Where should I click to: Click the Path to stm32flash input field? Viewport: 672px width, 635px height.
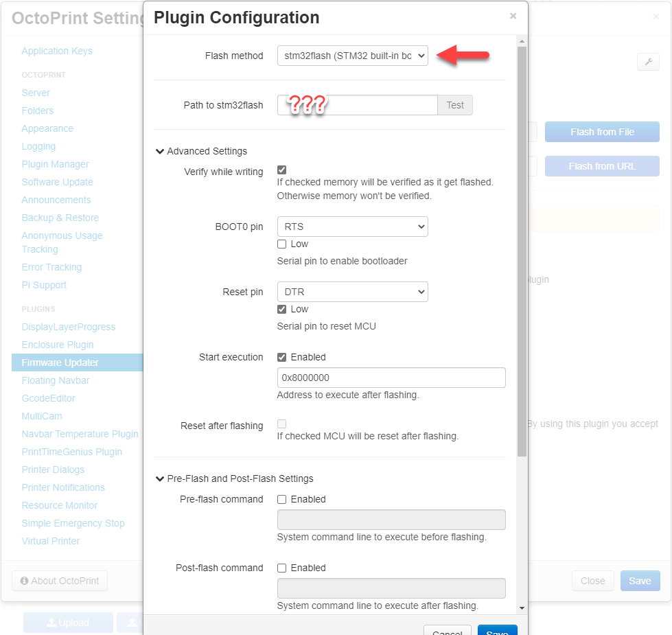357,105
